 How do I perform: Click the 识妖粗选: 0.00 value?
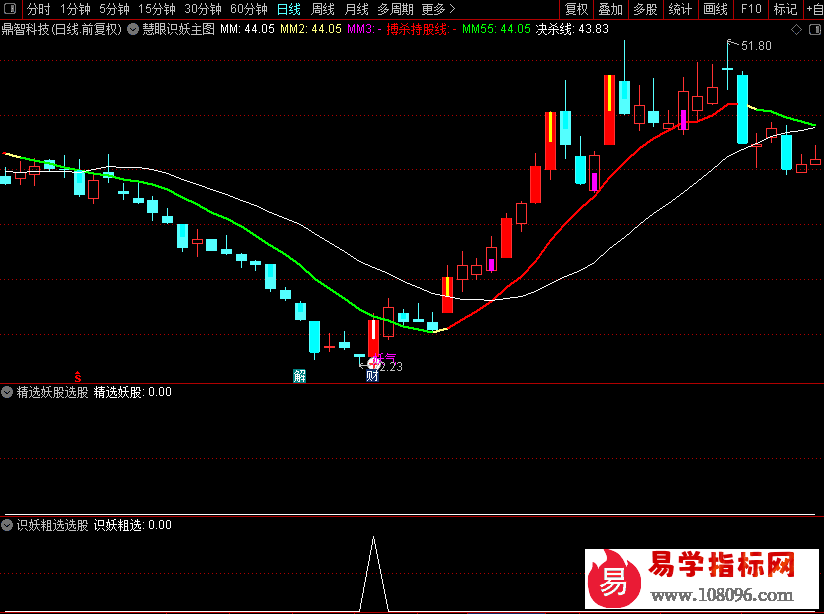pos(132,525)
